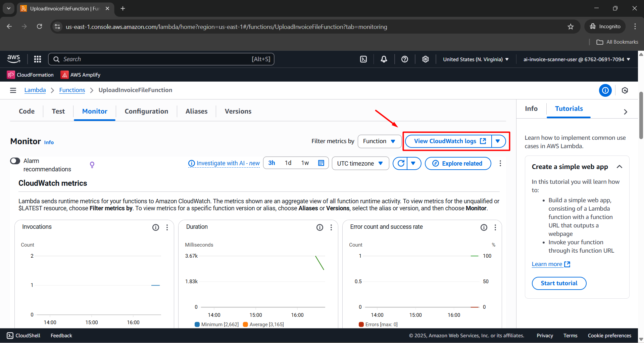Expand the View CloudWatch logs dropdown arrow
The image size is (644, 343).
[498, 141]
